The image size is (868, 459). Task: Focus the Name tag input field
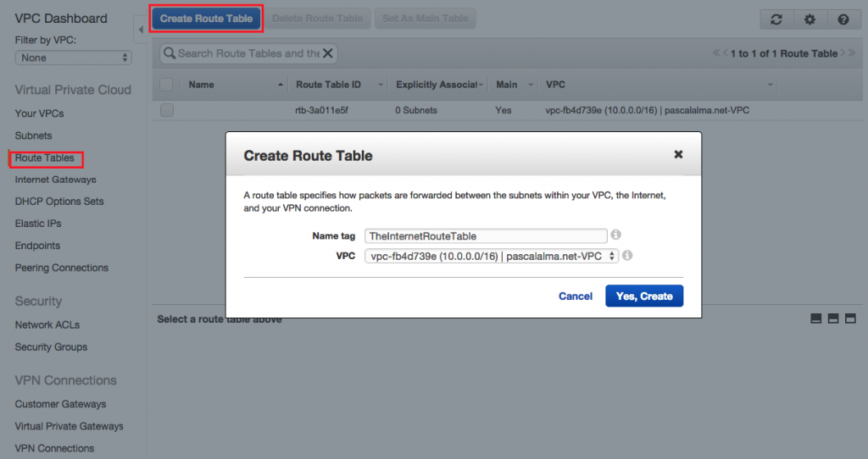(x=486, y=236)
